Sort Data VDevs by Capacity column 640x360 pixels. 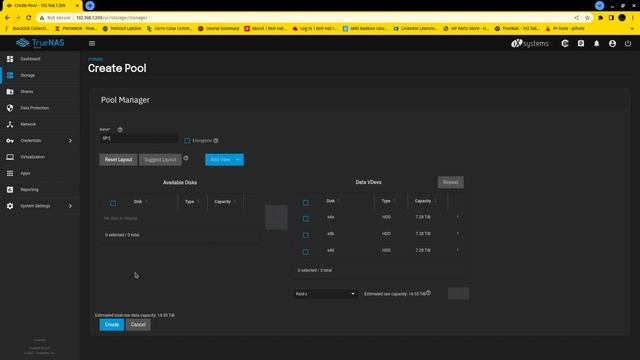click(x=423, y=201)
